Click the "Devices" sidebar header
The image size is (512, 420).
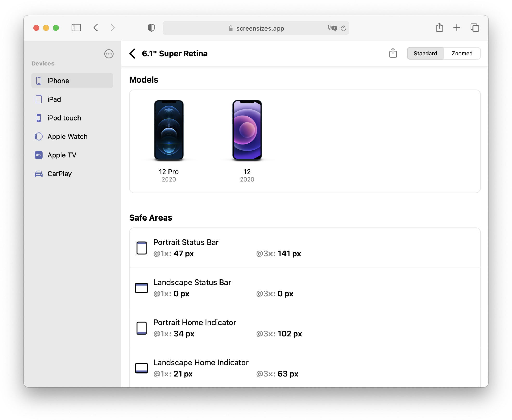click(x=43, y=63)
